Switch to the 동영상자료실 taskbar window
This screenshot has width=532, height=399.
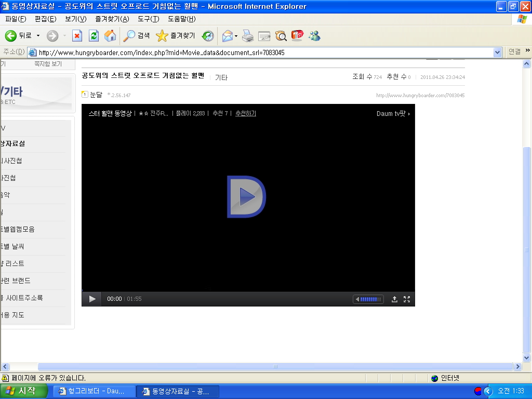pyautogui.click(x=178, y=391)
